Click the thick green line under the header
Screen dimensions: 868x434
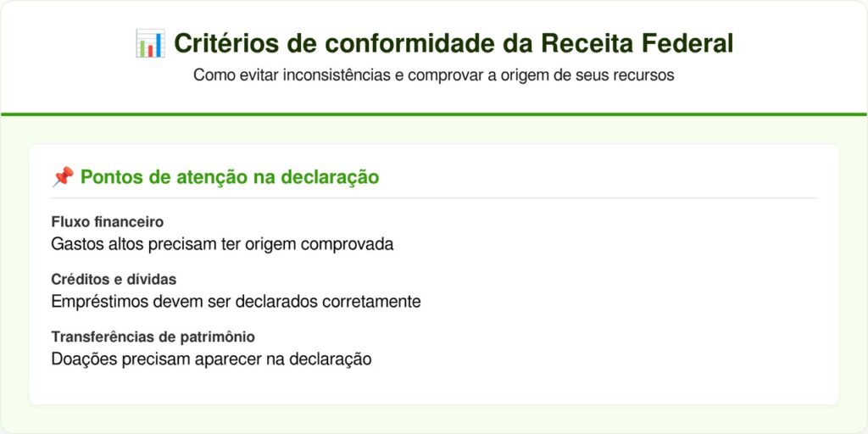(434, 114)
